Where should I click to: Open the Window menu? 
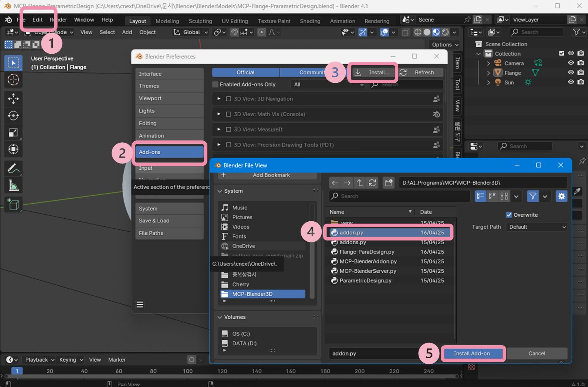click(x=84, y=20)
